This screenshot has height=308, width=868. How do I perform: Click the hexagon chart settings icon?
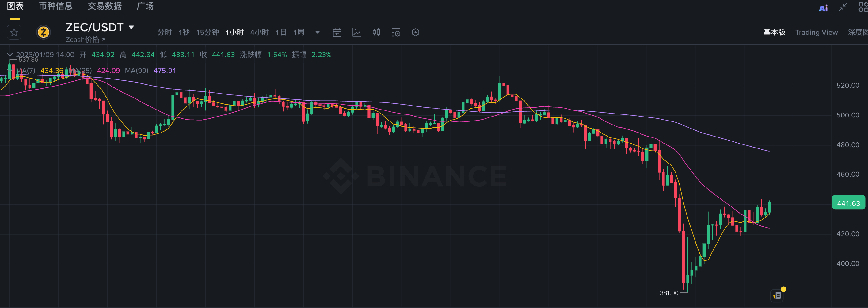click(x=416, y=33)
